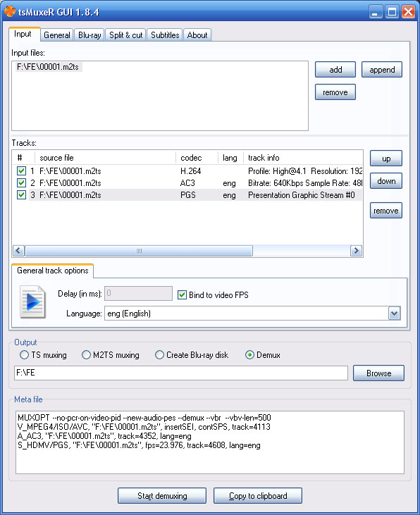Click Bitrate: 640Kbps track info cell
Image resolution: width=420 pixels, height=515 pixels.
304,183
